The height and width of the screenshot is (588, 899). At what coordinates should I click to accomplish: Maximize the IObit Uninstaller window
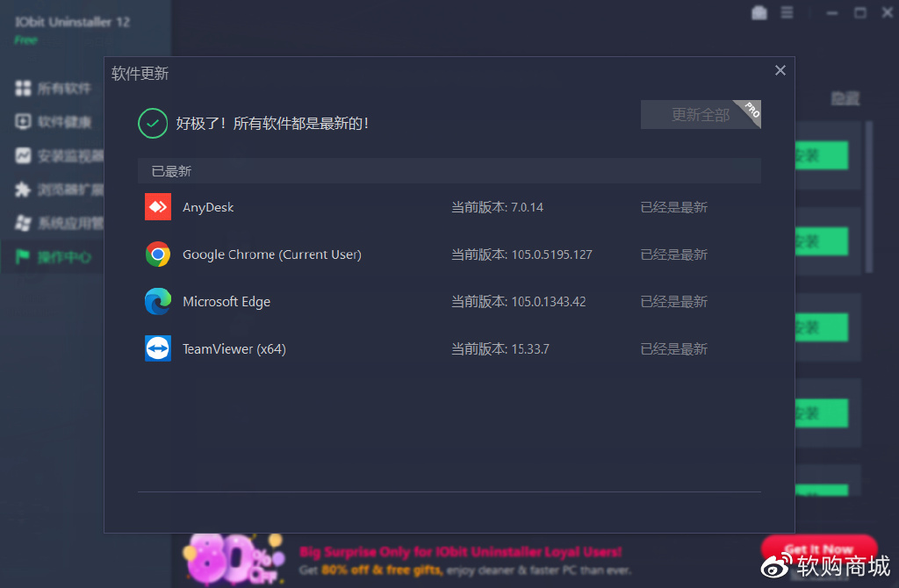click(860, 12)
